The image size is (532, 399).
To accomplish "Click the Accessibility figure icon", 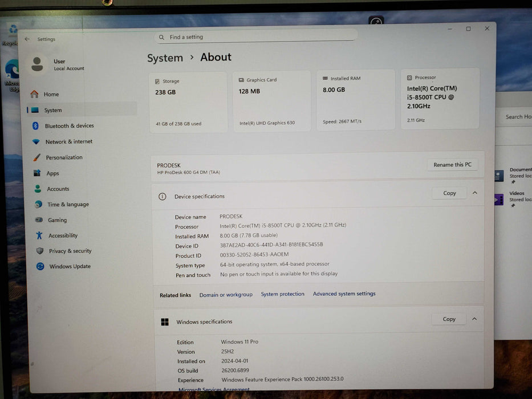I will pyautogui.click(x=39, y=235).
